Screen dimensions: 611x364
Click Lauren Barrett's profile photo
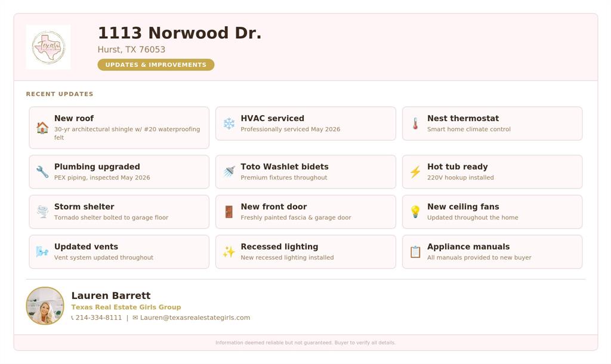point(45,306)
